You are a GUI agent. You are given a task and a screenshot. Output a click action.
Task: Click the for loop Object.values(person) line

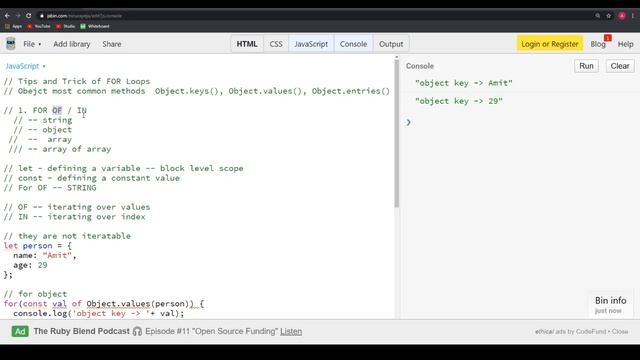(x=104, y=304)
